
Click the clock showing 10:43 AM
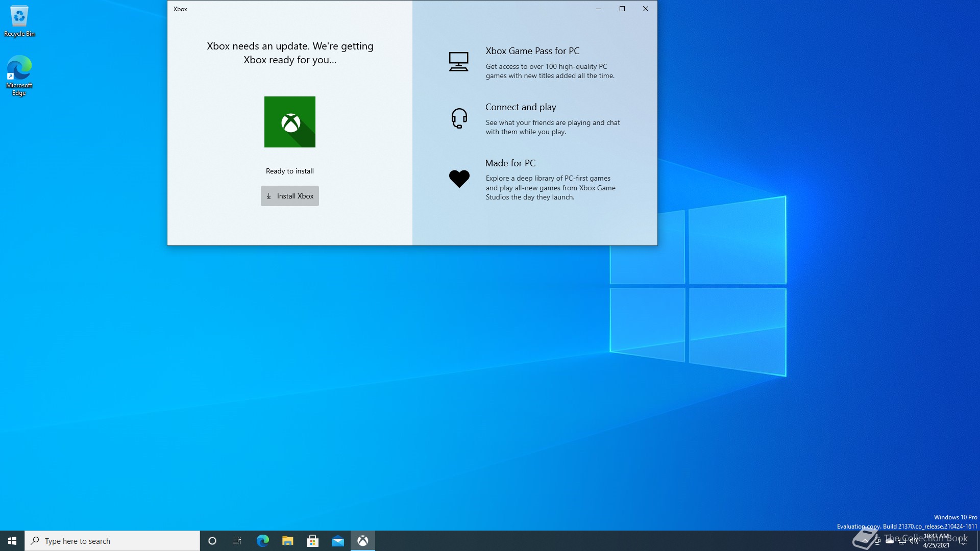937,541
